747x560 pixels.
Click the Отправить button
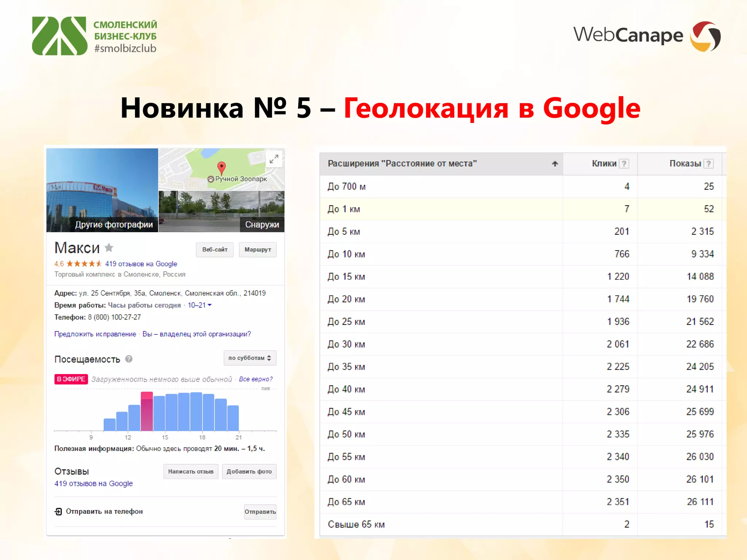pyautogui.click(x=260, y=512)
